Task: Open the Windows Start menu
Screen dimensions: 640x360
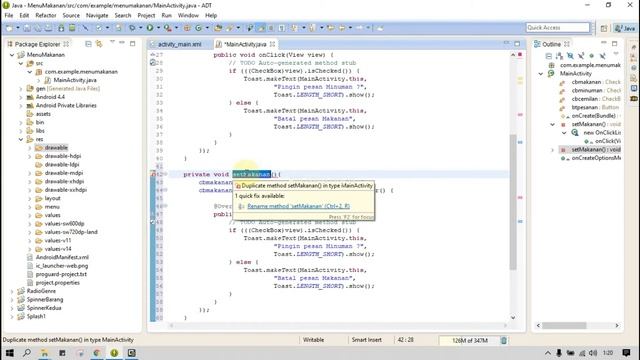Action: (x=9, y=353)
